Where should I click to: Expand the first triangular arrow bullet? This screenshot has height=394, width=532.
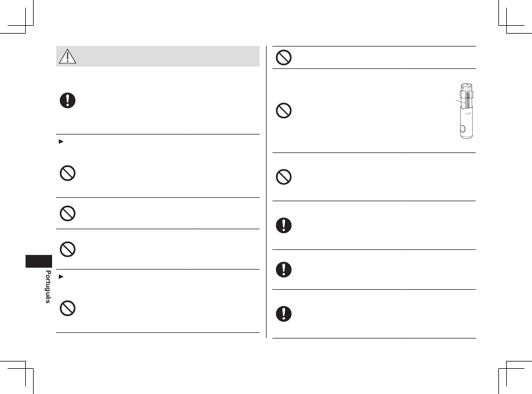(61, 141)
